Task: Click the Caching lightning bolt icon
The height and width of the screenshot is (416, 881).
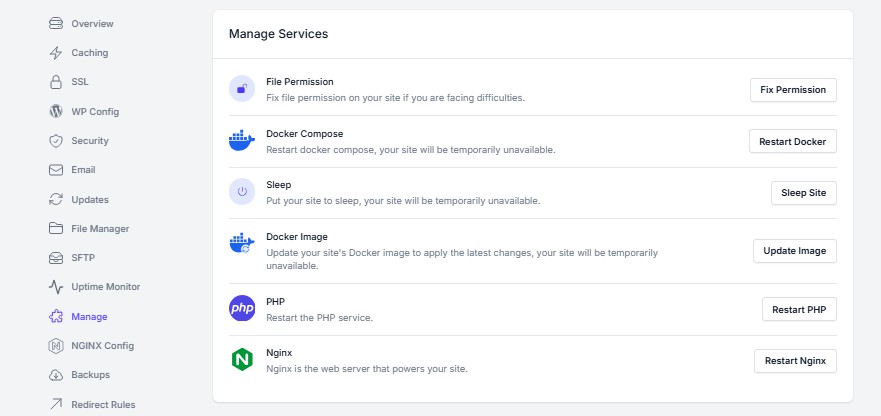Action: point(56,53)
